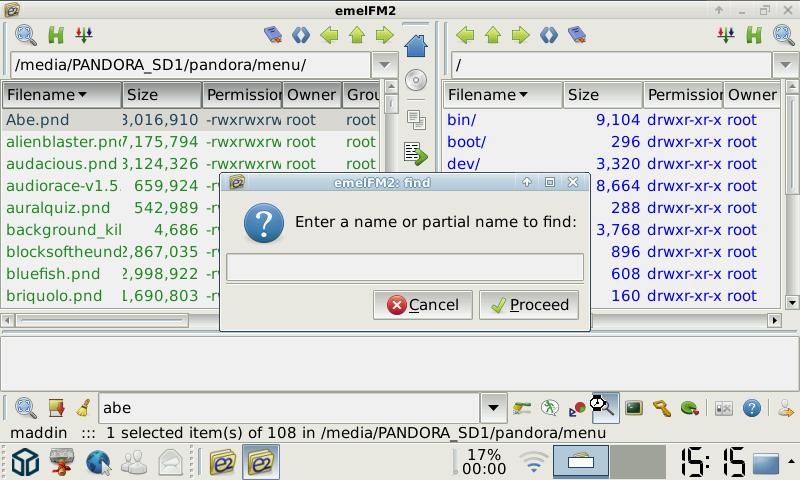Click the left pane red-blue arrows icon
The width and height of the screenshot is (800, 480).
coord(84,35)
